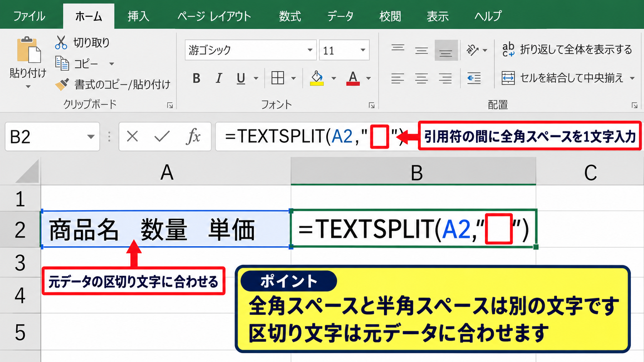
Task: Switch to the 数式 tab
Action: 290,16
